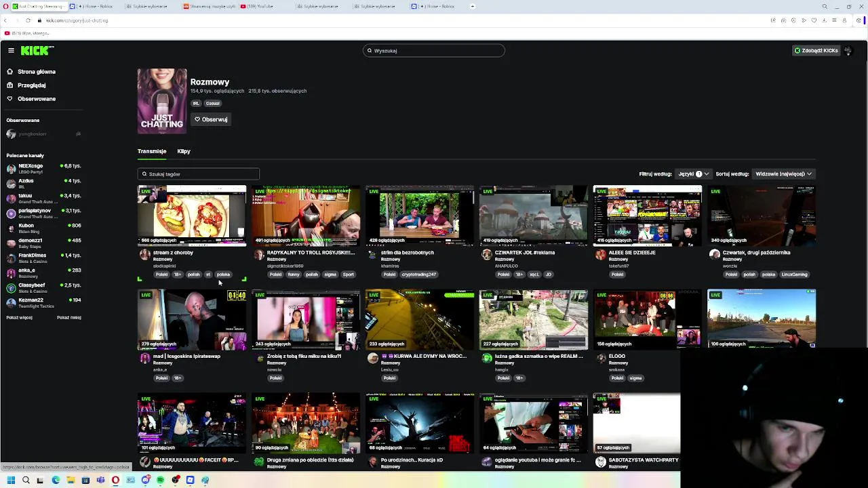Open 'Po urodzinach.. Kuracja xD' thumbnail
This screenshot has height=488, width=868.
click(x=420, y=423)
